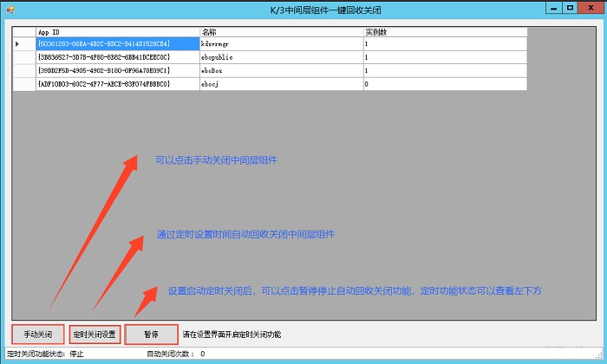Viewport: 607px width, 364px height.
Task: Sort by the App ID column header
Action: click(x=117, y=32)
